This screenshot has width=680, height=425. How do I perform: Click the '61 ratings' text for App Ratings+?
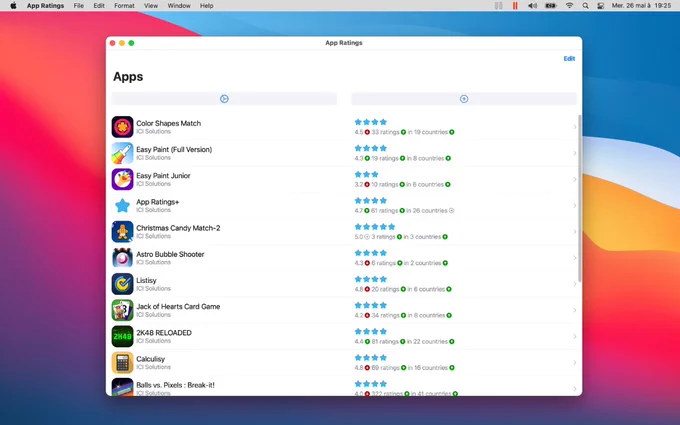click(385, 211)
